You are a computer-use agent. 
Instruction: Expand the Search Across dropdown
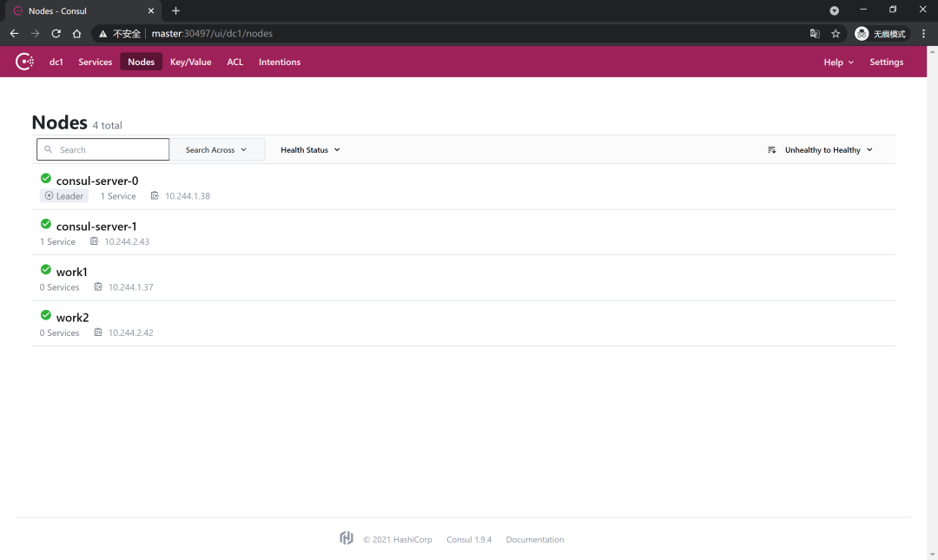point(216,149)
